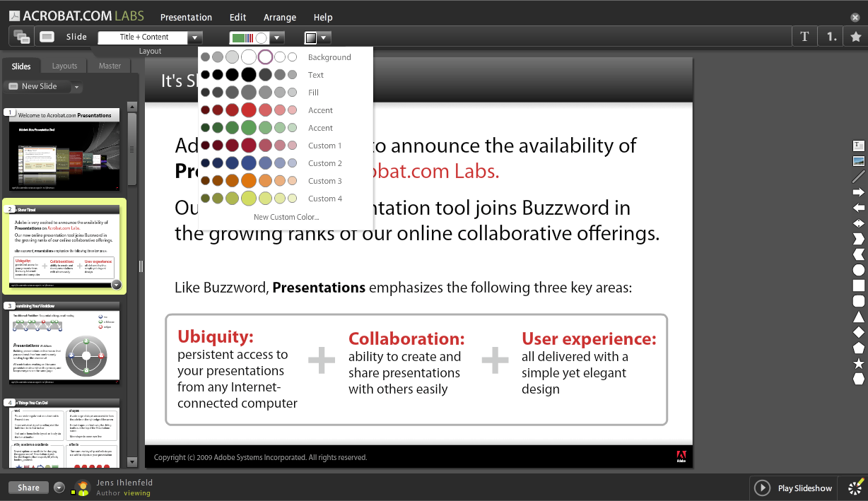Open the Share button's dropdown arrow
The height and width of the screenshot is (501, 868).
(59, 487)
